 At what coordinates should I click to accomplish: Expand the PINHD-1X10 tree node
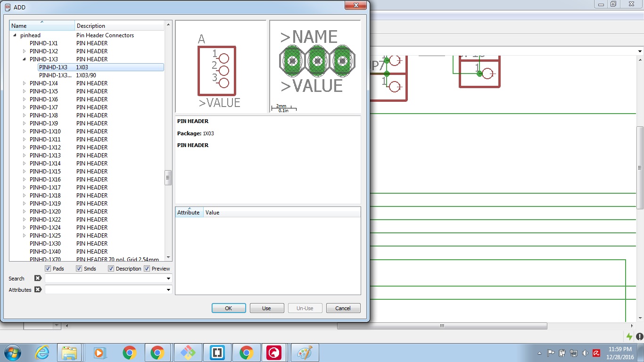point(25,132)
